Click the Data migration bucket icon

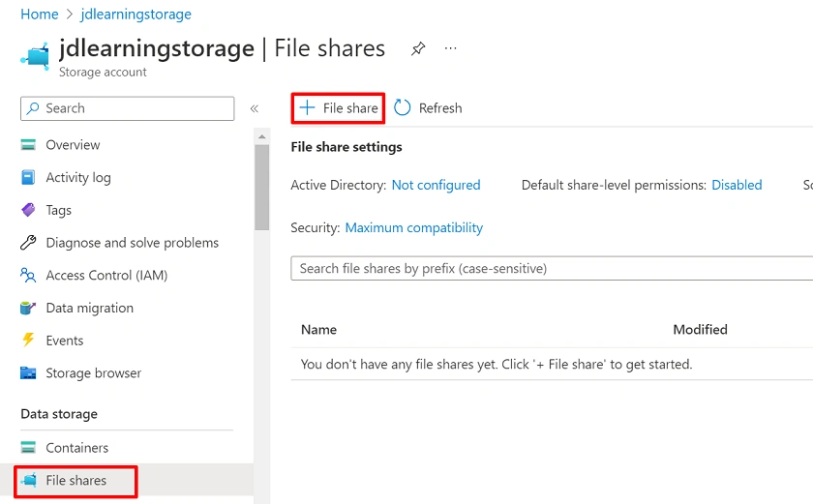coord(28,308)
